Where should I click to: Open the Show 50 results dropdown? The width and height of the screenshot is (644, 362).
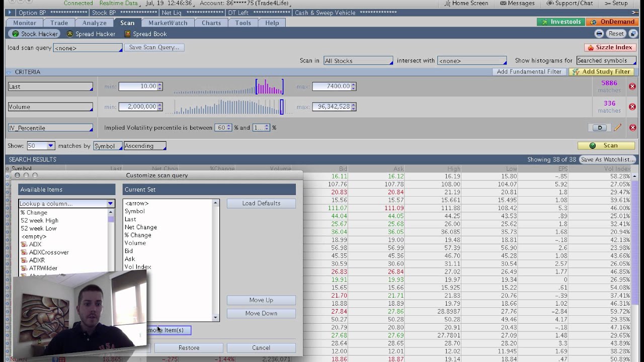(40, 146)
